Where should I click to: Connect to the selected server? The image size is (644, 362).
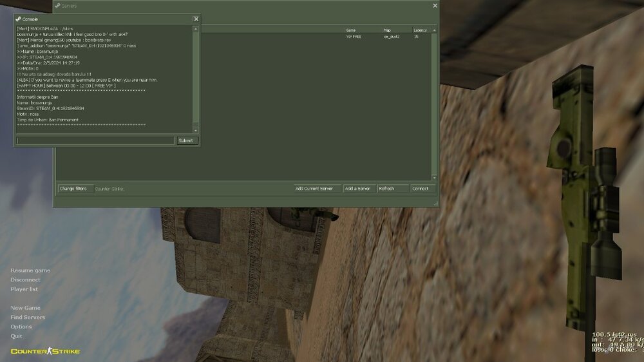(421, 189)
